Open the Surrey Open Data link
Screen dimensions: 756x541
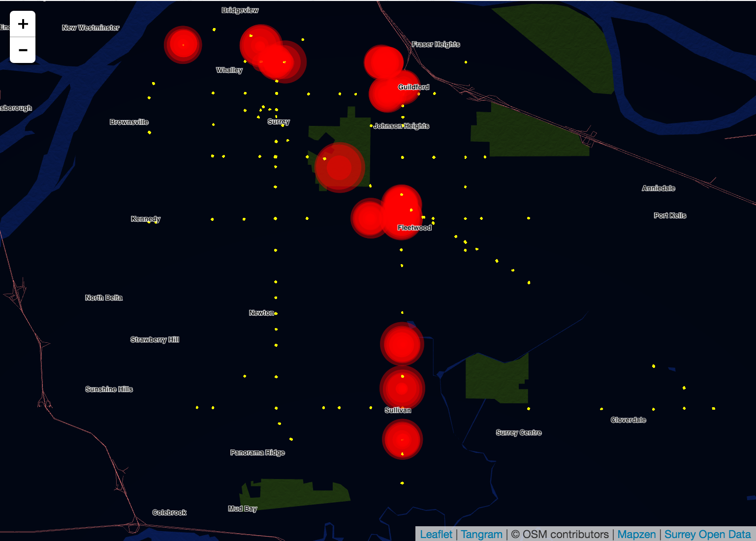pyautogui.click(x=707, y=534)
